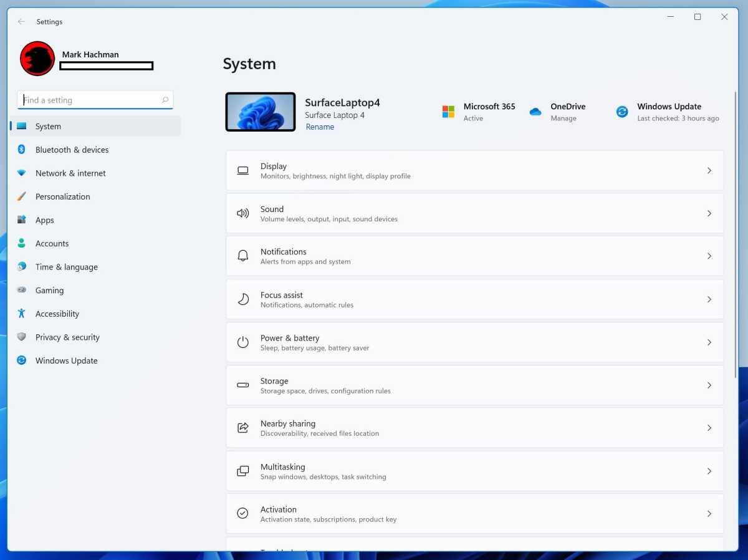This screenshot has height=560, width=748.
Task: Click the Privacy & security shield icon
Action: coord(21,337)
